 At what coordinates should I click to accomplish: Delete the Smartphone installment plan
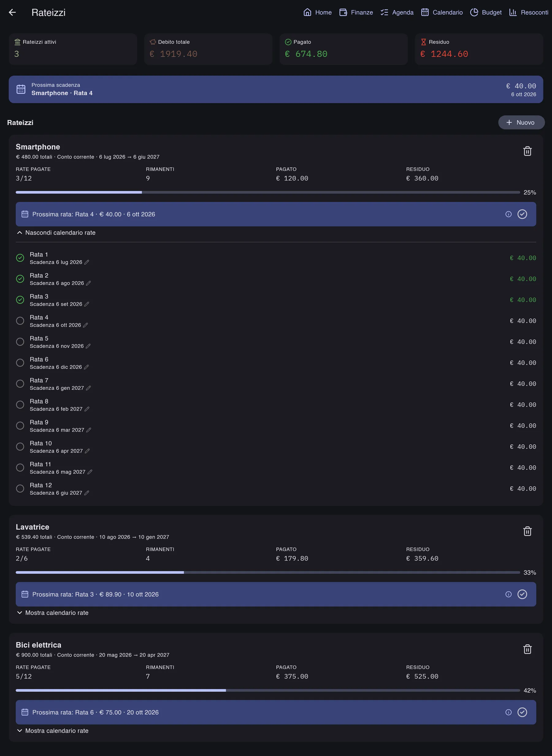527,151
